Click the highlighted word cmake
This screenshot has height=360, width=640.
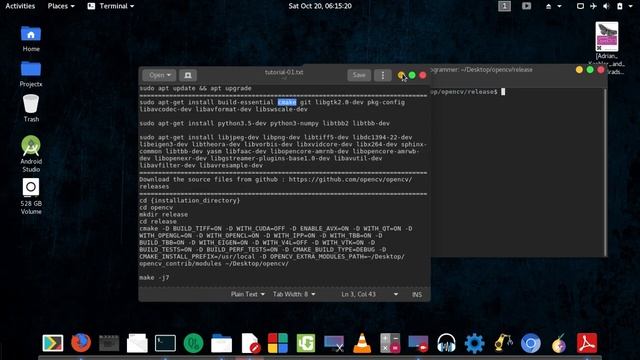pyautogui.click(x=287, y=102)
